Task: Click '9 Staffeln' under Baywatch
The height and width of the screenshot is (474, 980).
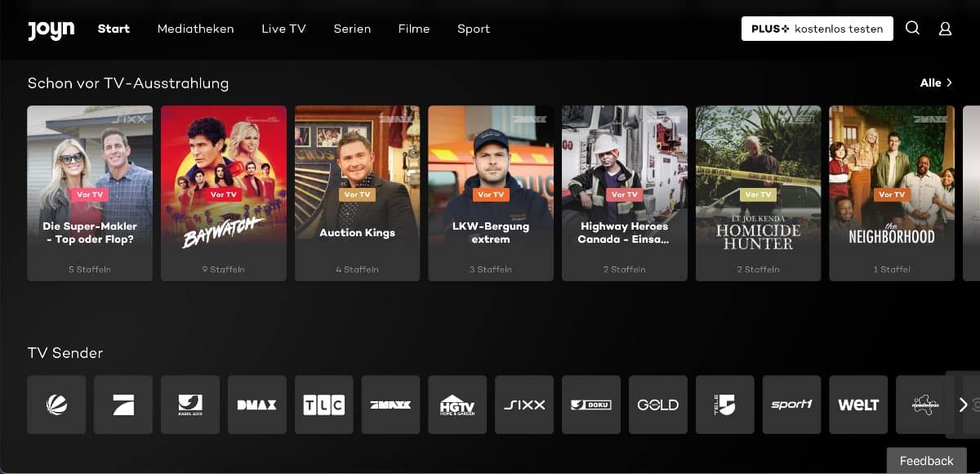Action: (x=224, y=269)
